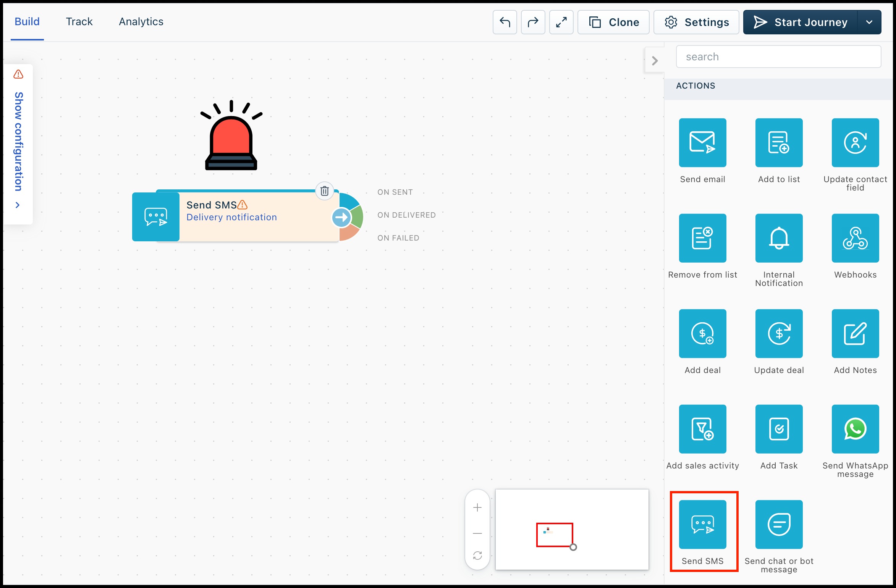Viewport: 896px width, 588px height.
Task: Expand the Show configuration panel
Action: pyautogui.click(x=18, y=144)
